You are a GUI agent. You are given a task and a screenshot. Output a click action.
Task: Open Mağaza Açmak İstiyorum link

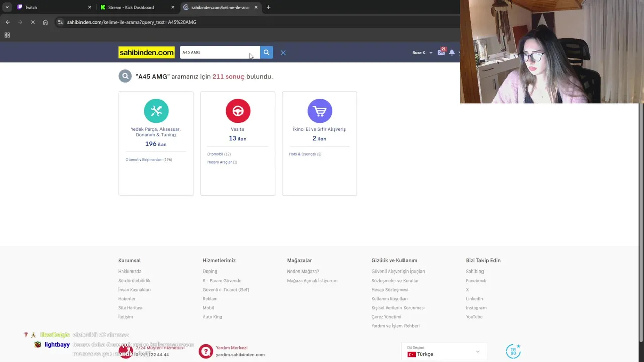coord(312,281)
